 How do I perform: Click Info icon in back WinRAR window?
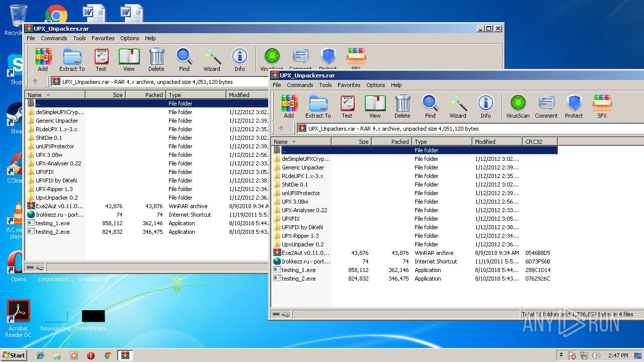(x=239, y=60)
